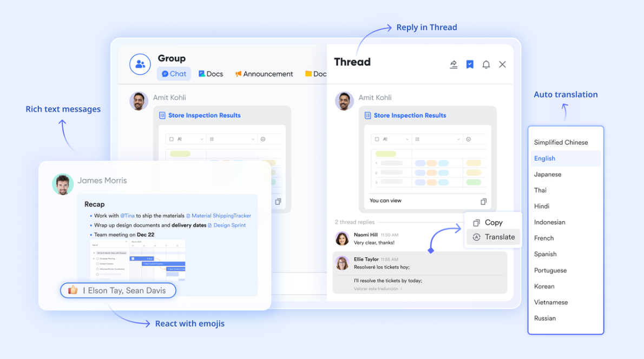This screenshot has height=359, width=644.
Task: Close the Thread panel
Action: [x=502, y=64]
